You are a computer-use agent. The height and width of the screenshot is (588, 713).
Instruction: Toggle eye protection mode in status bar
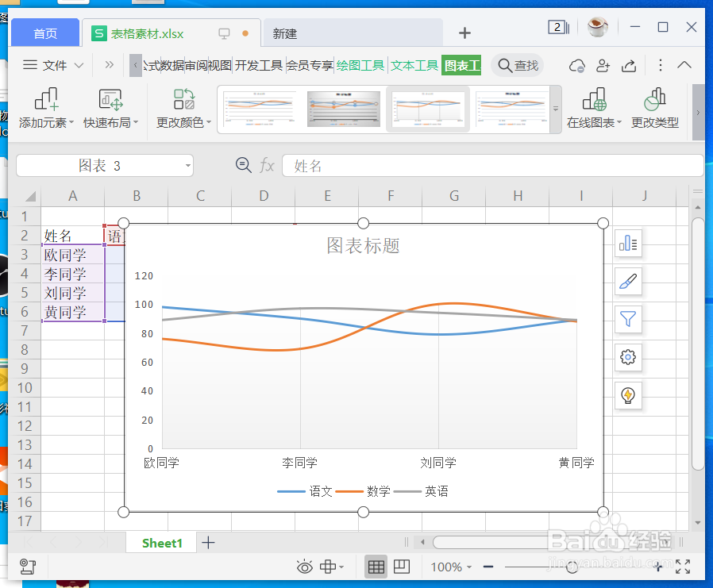click(304, 567)
